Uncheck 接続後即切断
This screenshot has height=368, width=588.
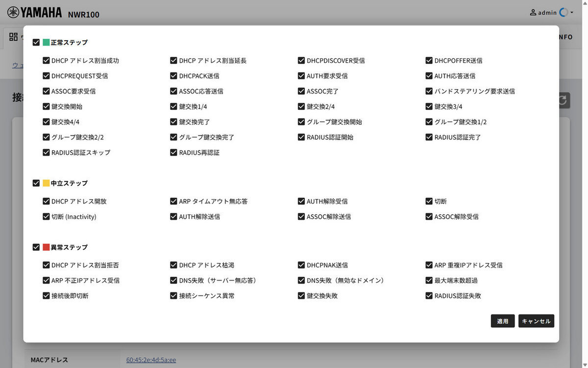[46, 296]
